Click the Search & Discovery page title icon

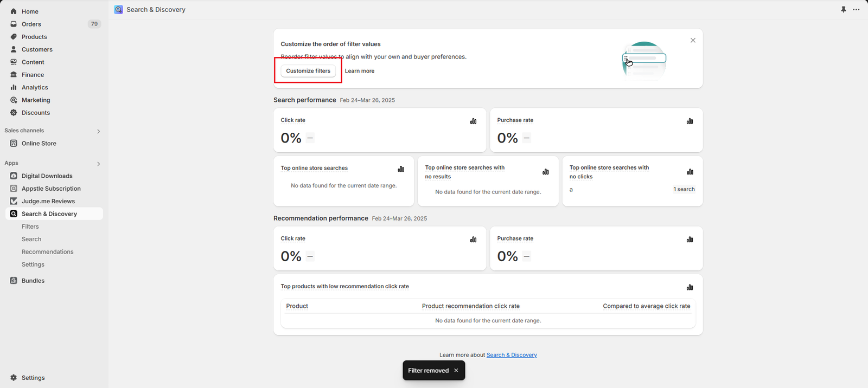[x=118, y=10]
